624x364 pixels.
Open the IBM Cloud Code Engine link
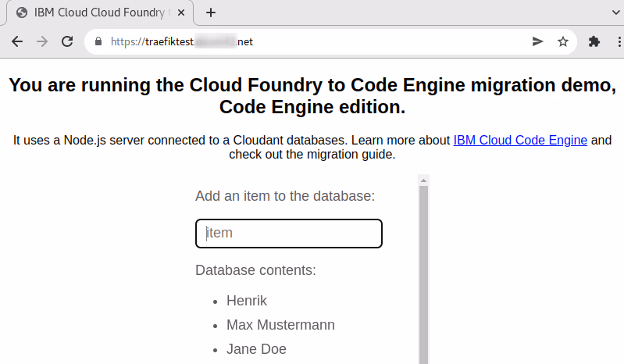click(x=520, y=141)
